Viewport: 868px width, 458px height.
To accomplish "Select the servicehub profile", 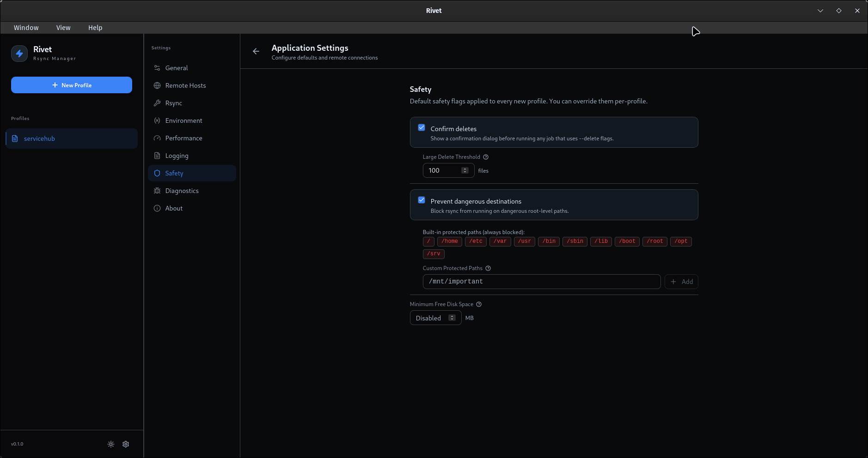I will coord(72,139).
